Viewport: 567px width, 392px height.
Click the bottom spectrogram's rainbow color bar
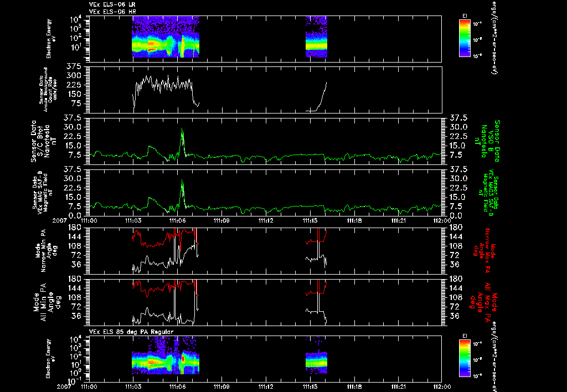(x=465, y=358)
